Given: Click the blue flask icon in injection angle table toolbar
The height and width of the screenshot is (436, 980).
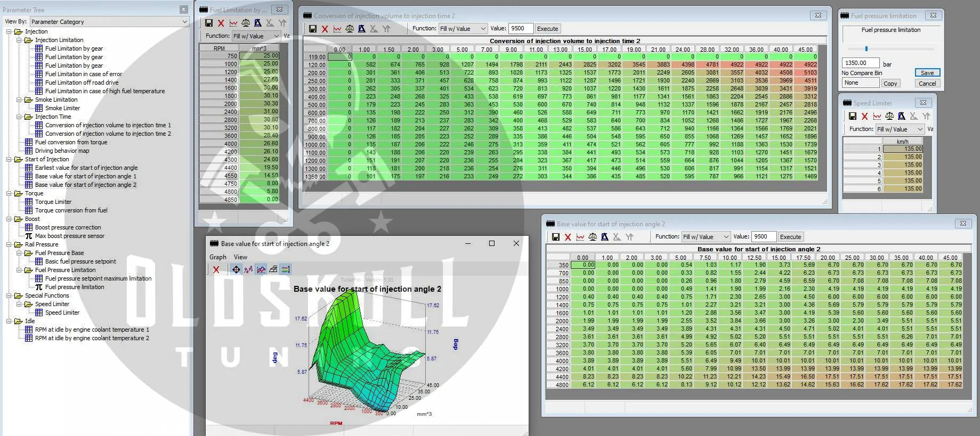Looking at the screenshot, I should [604, 237].
